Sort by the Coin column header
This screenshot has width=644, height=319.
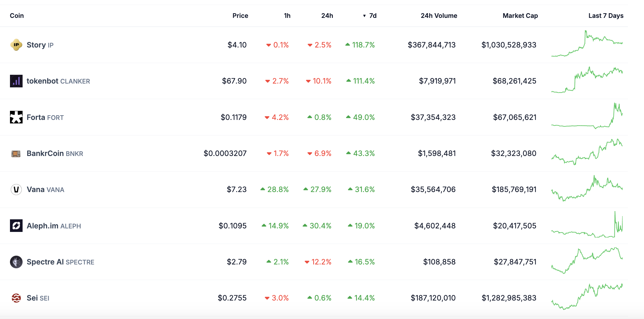click(17, 16)
